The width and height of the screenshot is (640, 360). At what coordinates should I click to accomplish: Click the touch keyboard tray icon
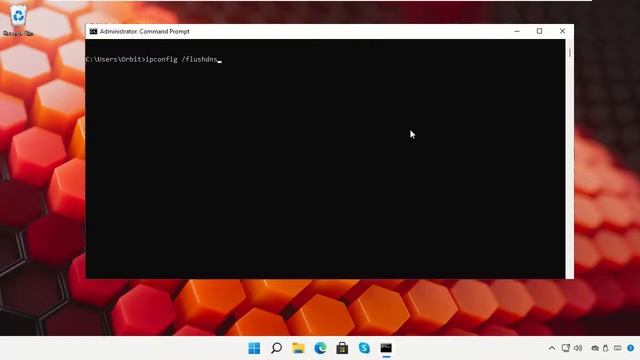pos(618,348)
